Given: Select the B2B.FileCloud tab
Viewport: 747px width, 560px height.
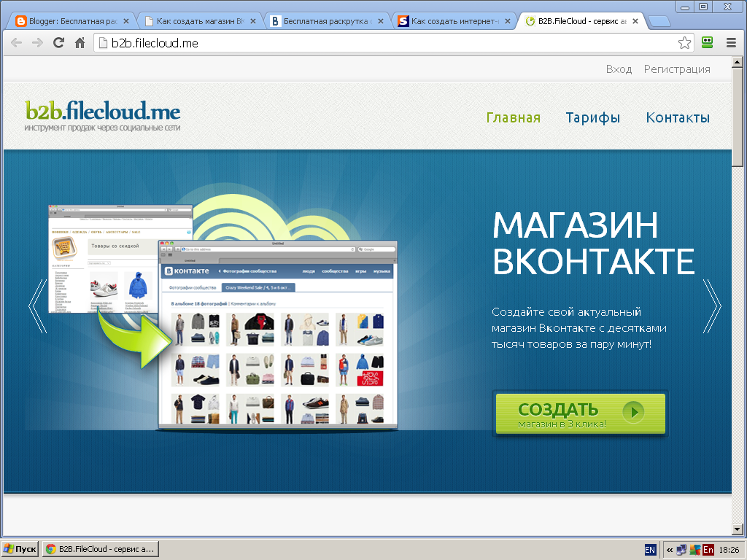Looking at the screenshot, I should click(x=580, y=21).
